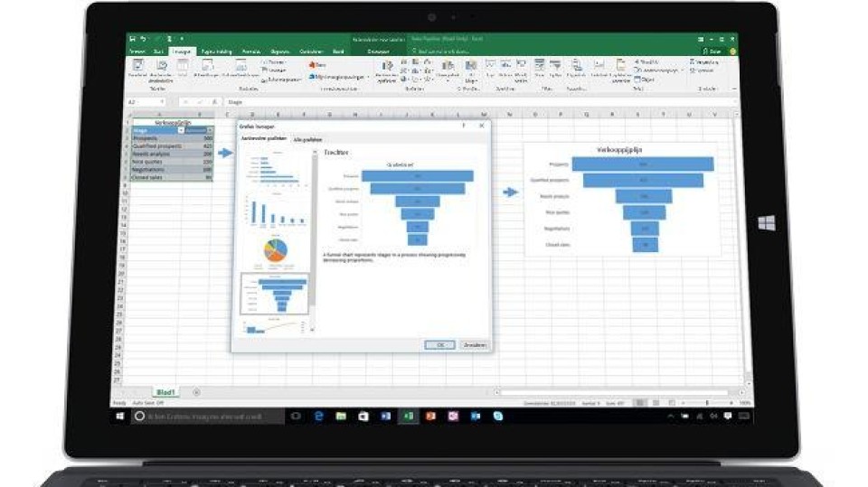The width and height of the screenshot is (868, 487).
Task: Insert a Hyperlink from the ribbon
Action: (576, 69)
